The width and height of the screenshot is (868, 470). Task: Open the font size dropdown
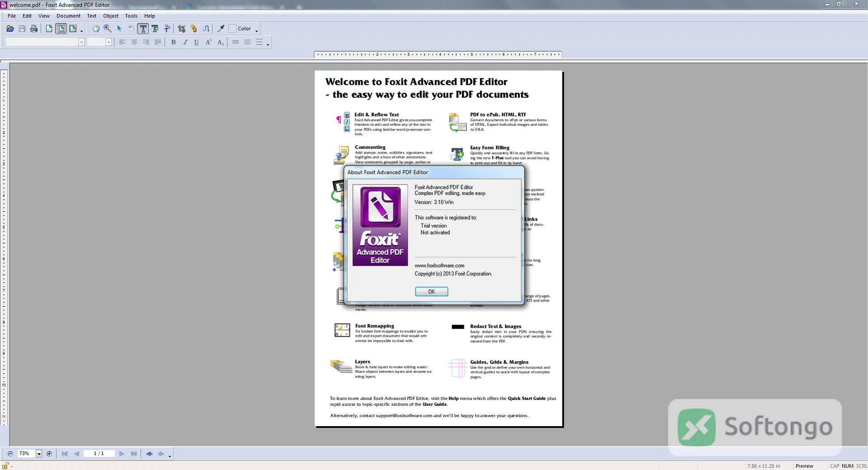click(108, 42)
